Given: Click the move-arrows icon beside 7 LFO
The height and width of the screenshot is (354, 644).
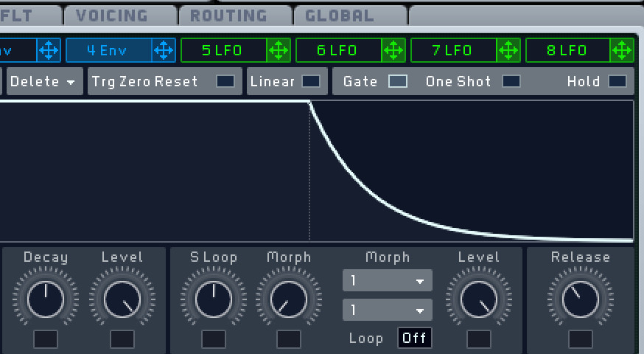Looking at the screenshot, I should click(x=508, y=50).
